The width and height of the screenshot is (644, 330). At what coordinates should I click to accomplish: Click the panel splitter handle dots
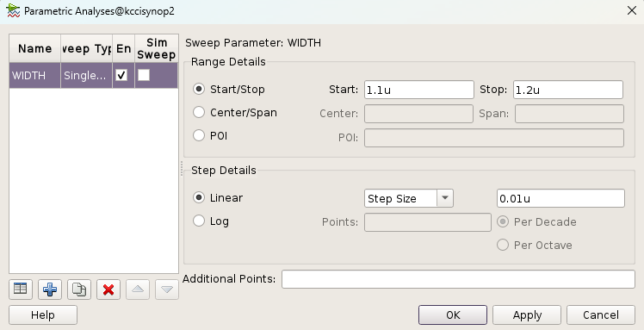[182, 169]
